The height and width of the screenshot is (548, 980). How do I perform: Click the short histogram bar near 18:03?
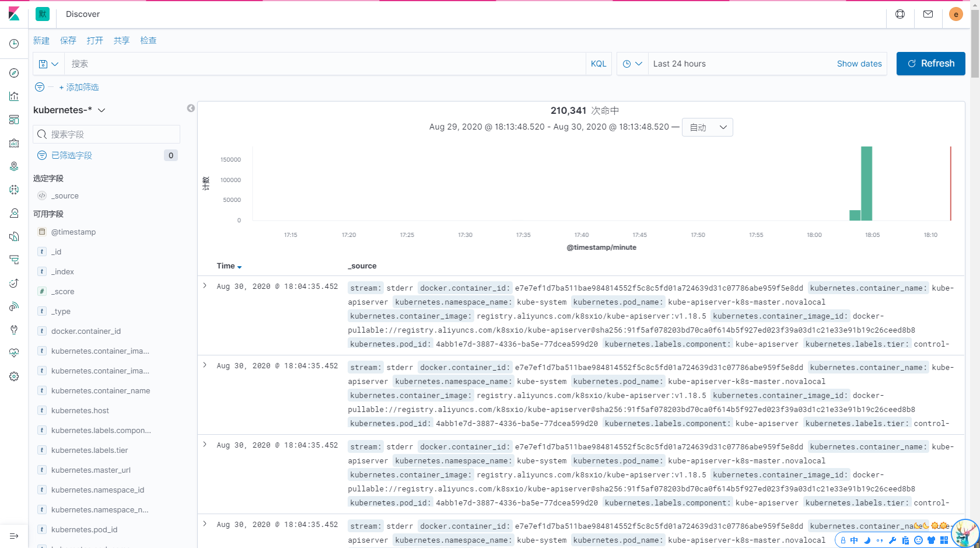[855, 215]
